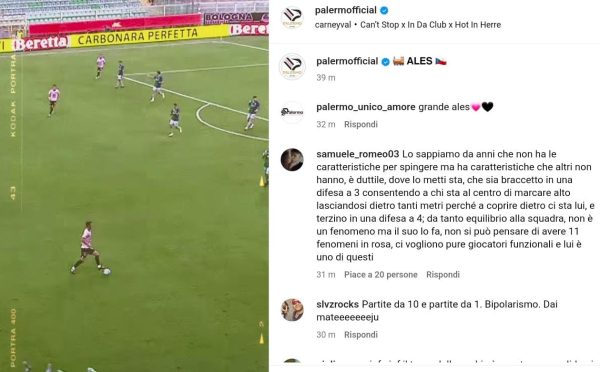View samuele_romeo03 profile picture
This screenshot has width=600, height=372.
coord(292,160)
